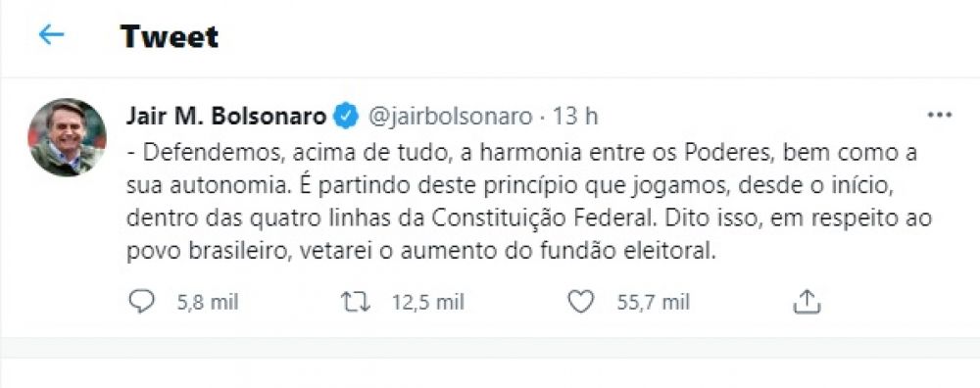Viewport: 980px width, 388px height.
Task: Click the Tweet page heading
Action: (x=170, y=36)
